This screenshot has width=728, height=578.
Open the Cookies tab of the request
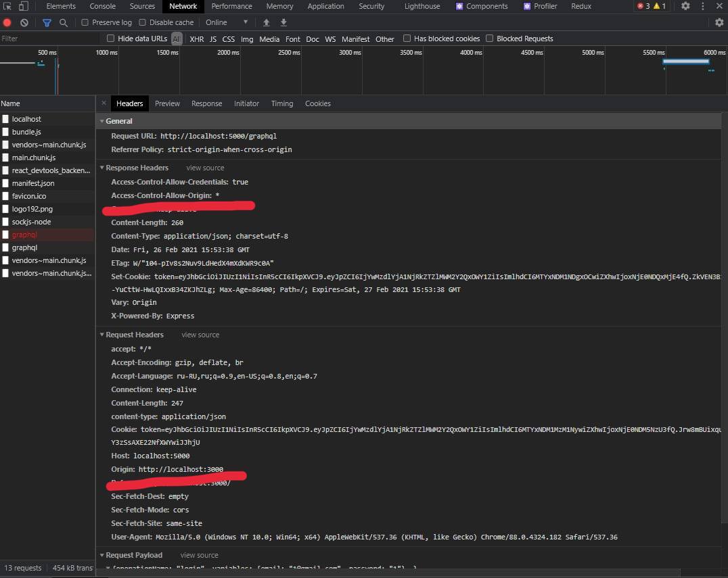317,103
